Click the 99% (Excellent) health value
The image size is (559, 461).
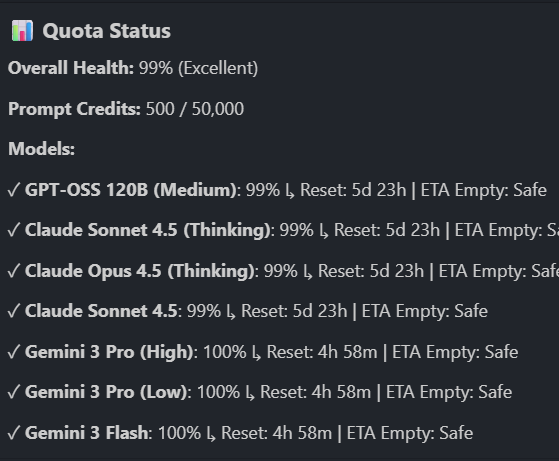point(198,68)
